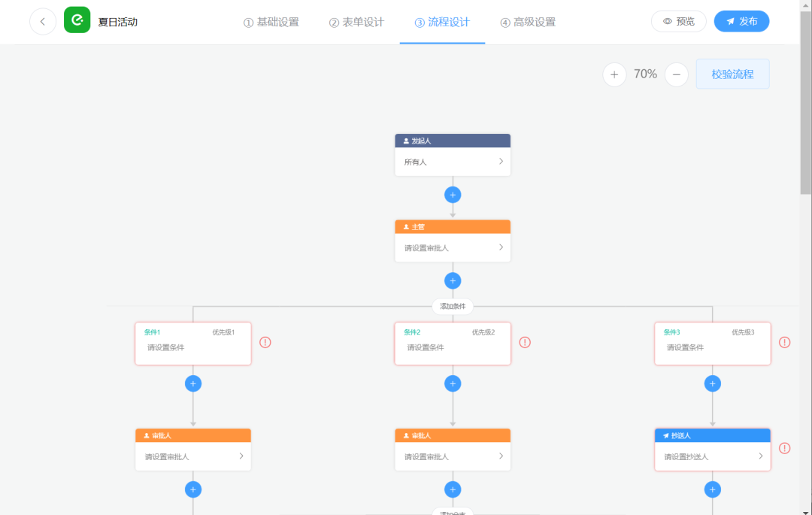Open the 条件1 condition card

point(193,344)
